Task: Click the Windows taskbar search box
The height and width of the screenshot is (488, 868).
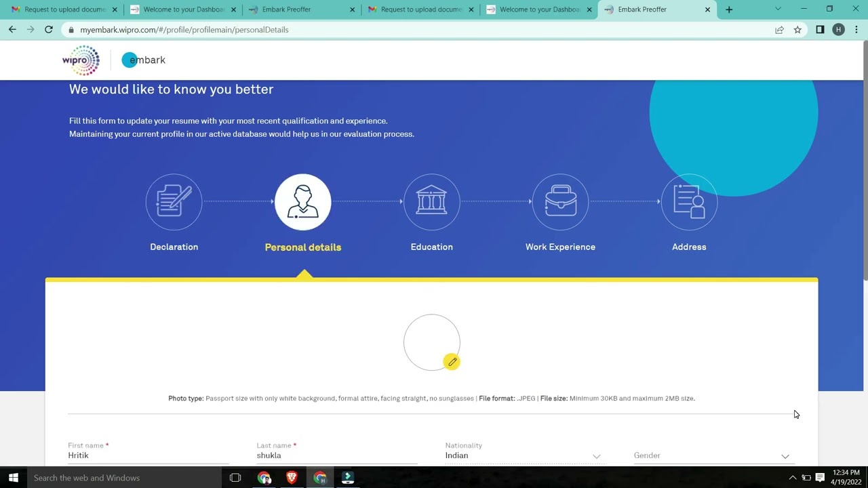Action: pos(125,478)
